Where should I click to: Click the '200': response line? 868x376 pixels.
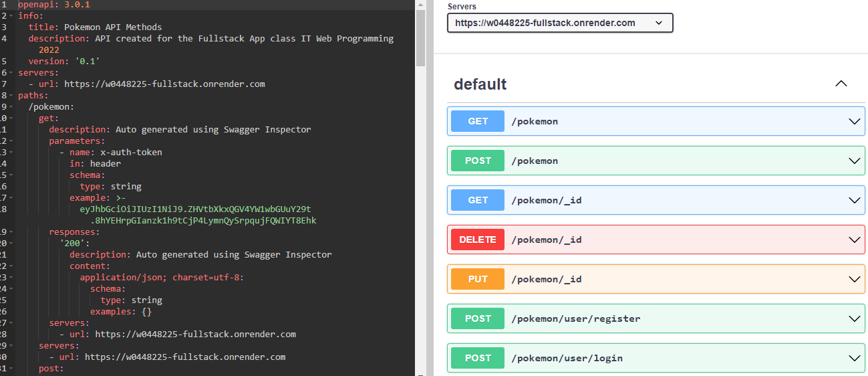point(75,244)
